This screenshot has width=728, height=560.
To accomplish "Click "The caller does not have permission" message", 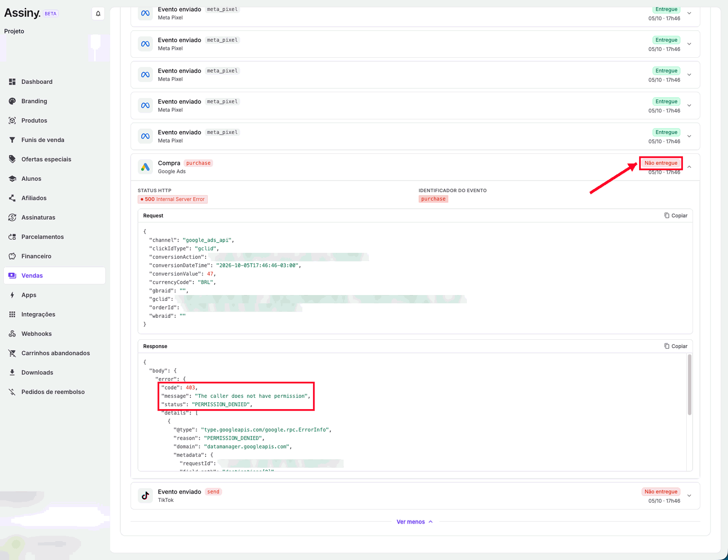I will (x=251, y=396).
